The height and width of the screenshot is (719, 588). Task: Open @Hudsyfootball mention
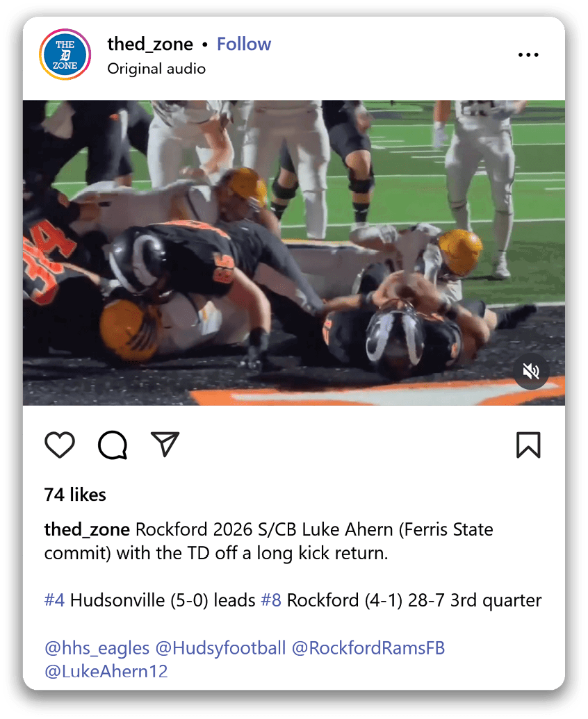pos(220,648)
